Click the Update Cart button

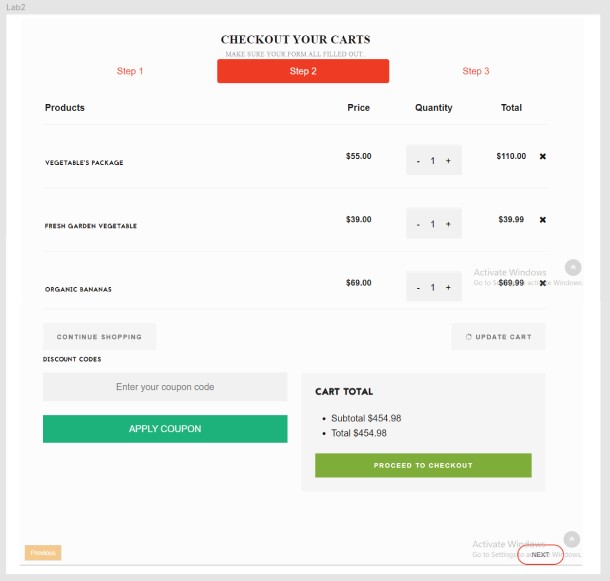coord(498,337)
